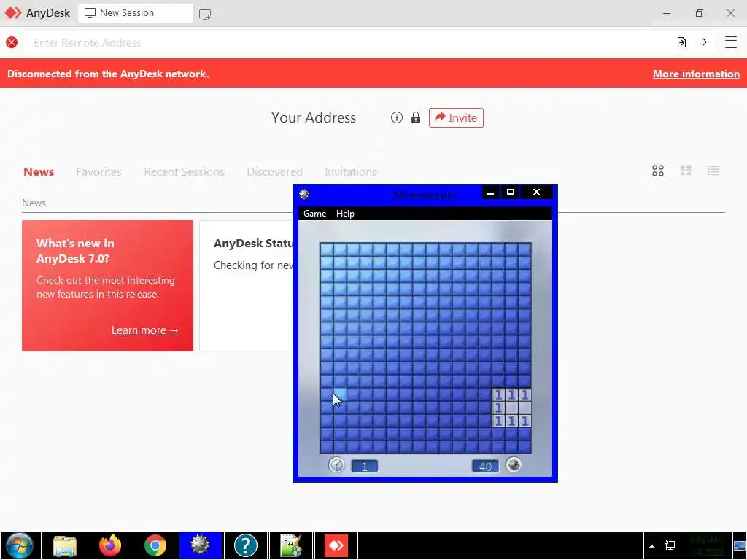Click the Disconnected from the AnyDesk network message
Screen dimensions: 747x560
(x=108, y=74)
